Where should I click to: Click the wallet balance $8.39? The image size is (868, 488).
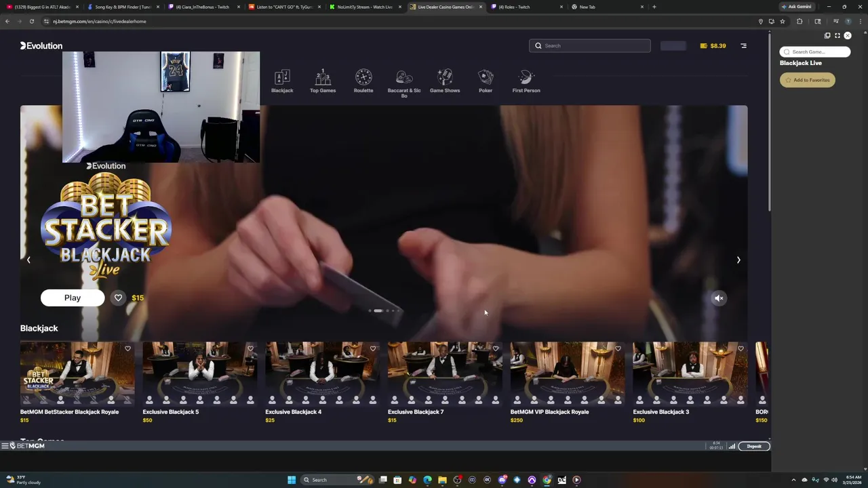tap(713, 45)
